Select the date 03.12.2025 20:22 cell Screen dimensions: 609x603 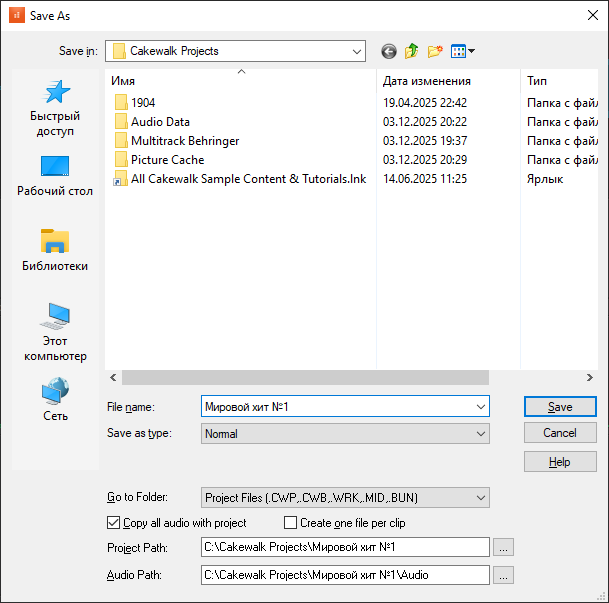point(425,122)
